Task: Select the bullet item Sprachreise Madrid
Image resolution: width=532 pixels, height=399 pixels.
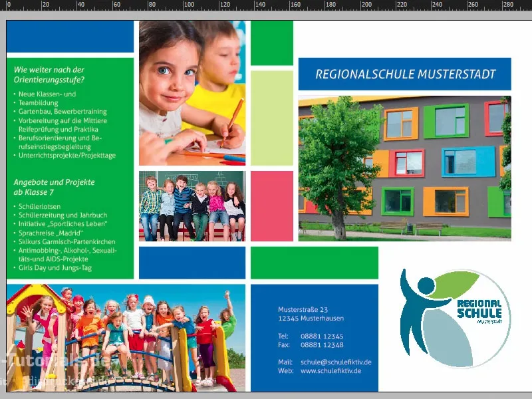Action: [50, 233]
